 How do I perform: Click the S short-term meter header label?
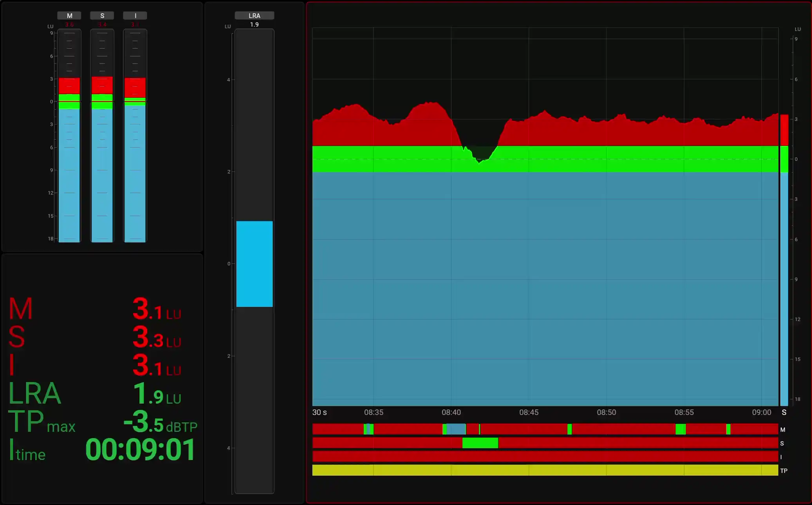tap(102, 16)
